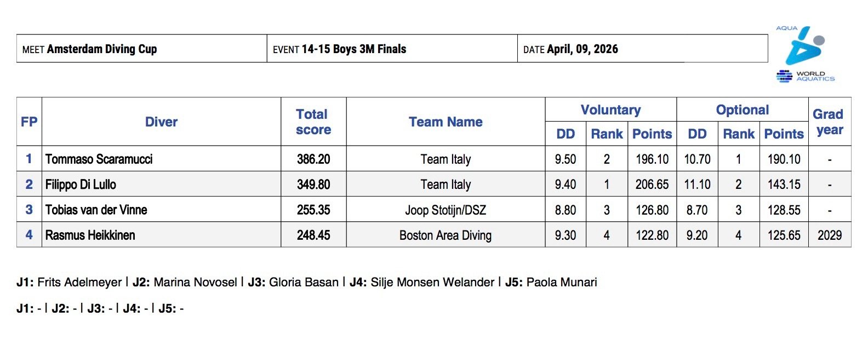
Task: Select judge Frits Adelmeyer's name
Action: tap(79, 283)
